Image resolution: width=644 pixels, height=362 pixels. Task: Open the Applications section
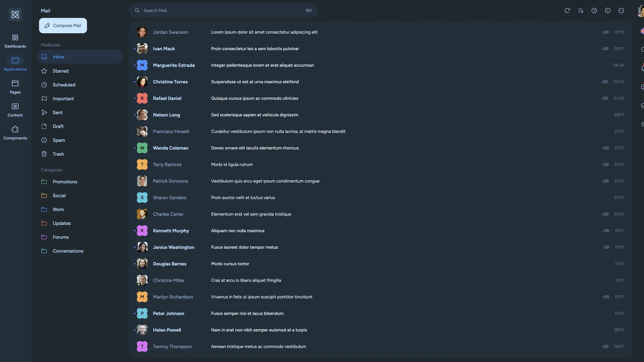click(15, 64)
